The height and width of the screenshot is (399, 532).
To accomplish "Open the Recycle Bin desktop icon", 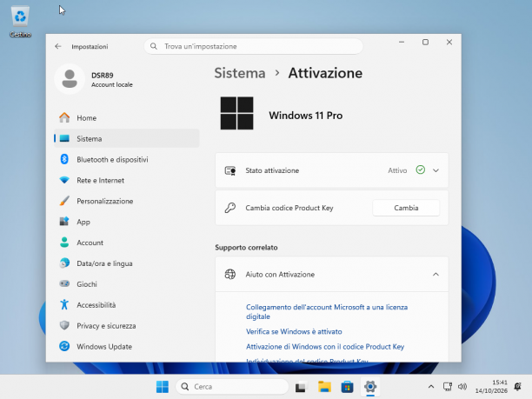I will click(x=20, y=21).
